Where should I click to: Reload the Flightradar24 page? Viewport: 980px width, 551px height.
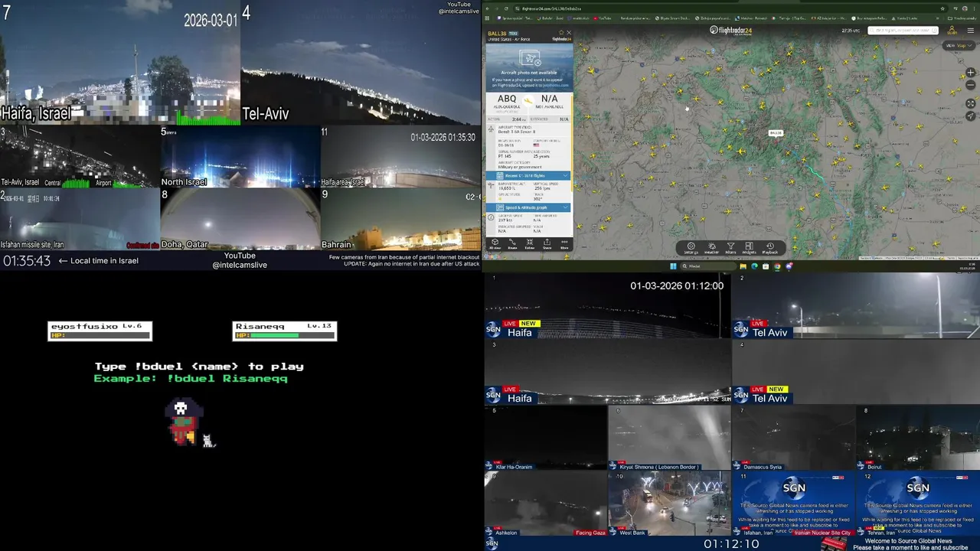506,8
